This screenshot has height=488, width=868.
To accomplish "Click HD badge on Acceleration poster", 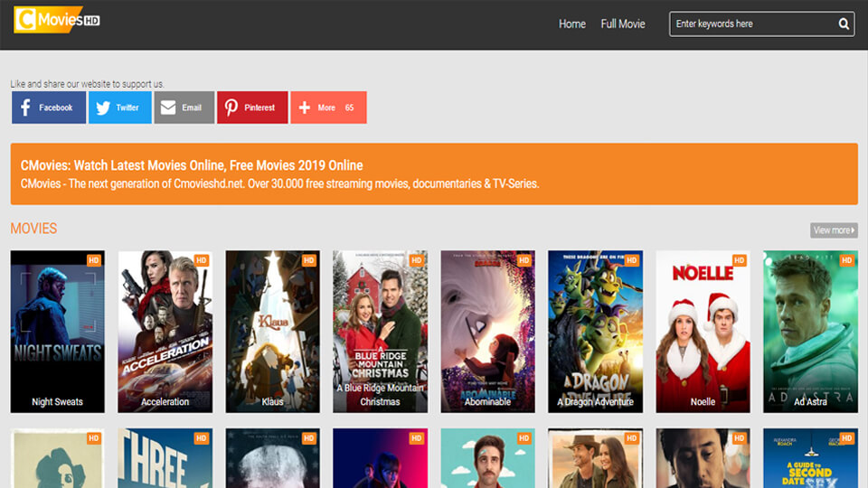I will coord(201,260).
